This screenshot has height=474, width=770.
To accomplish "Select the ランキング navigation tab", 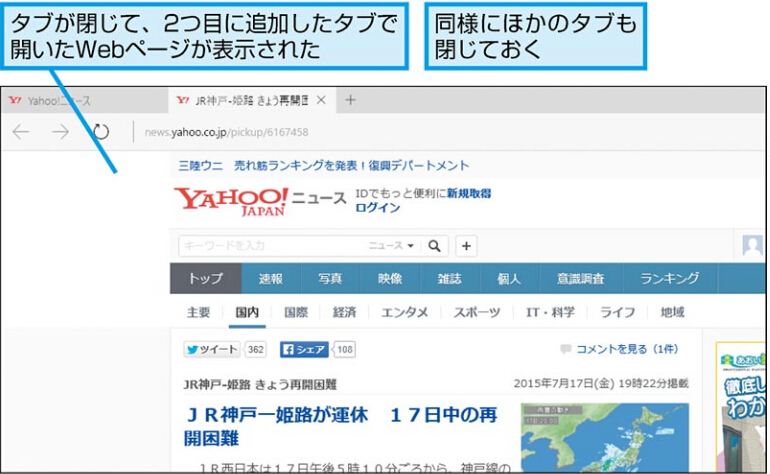I will tap(669, 279).
